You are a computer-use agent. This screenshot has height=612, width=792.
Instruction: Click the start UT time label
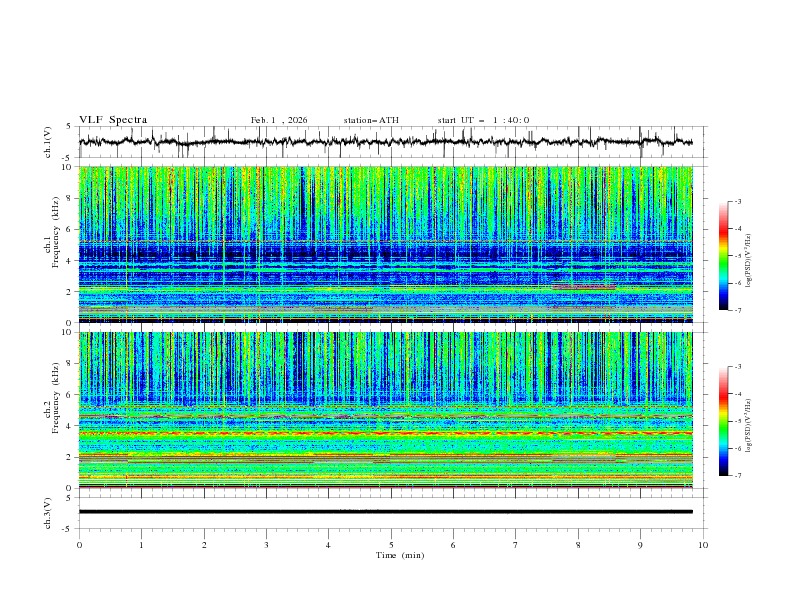point(483,120)
